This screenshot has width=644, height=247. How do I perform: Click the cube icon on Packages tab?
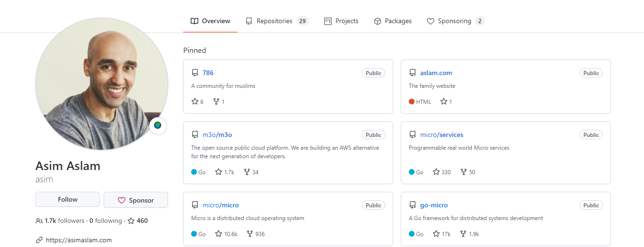point(378,21)
